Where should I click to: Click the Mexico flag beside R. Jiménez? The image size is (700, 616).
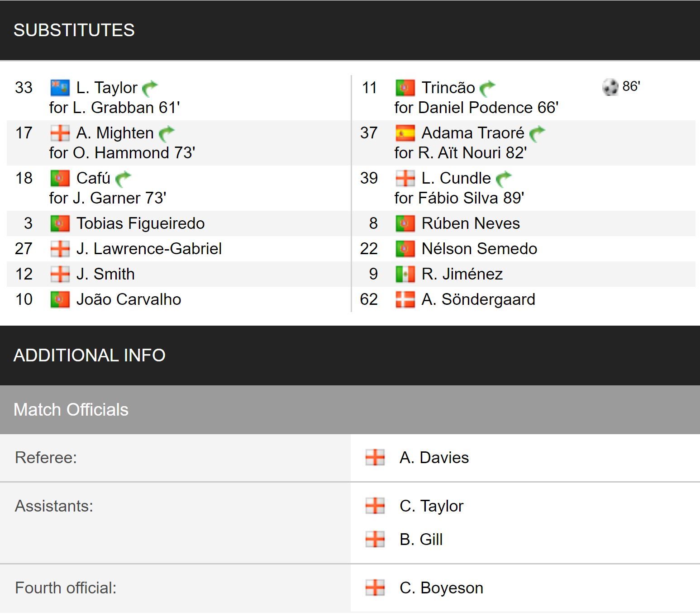coord(405,274)
